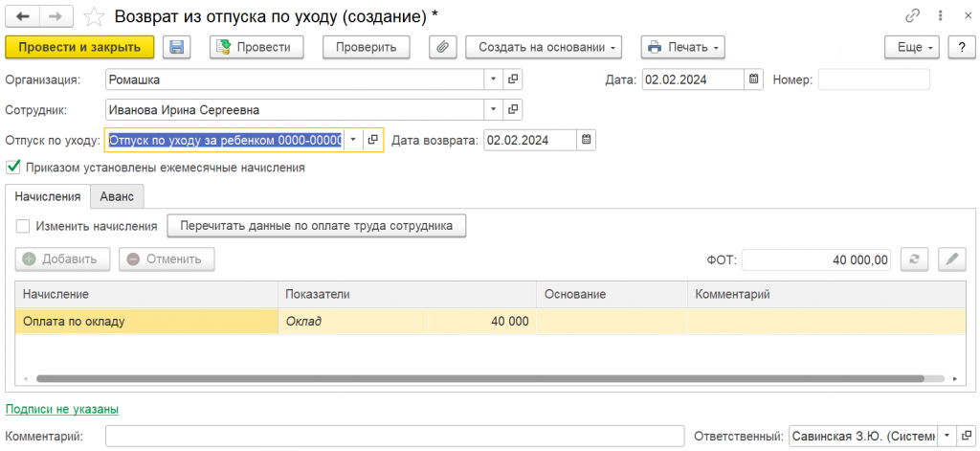Open the Сотрудник record via open icon
This screenshot has width=980, height=451.
pyautogui.click(x=513, y=109)
